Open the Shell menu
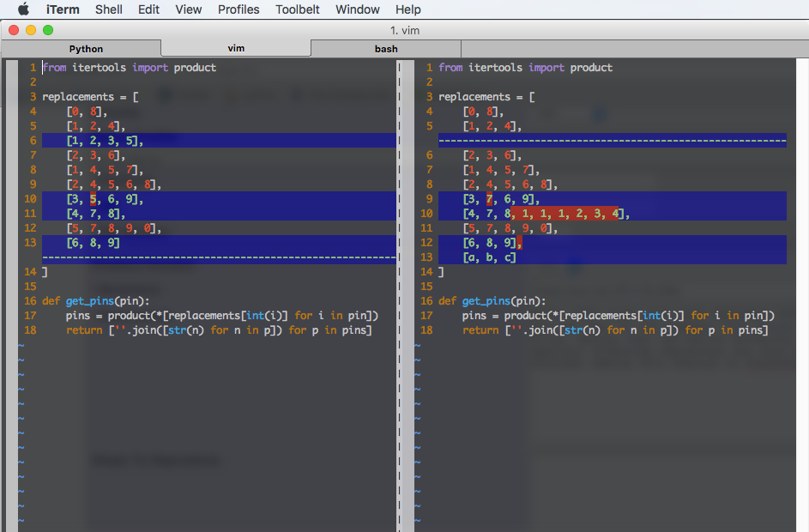This screenshot has height=532, width=809. [108, 9]
